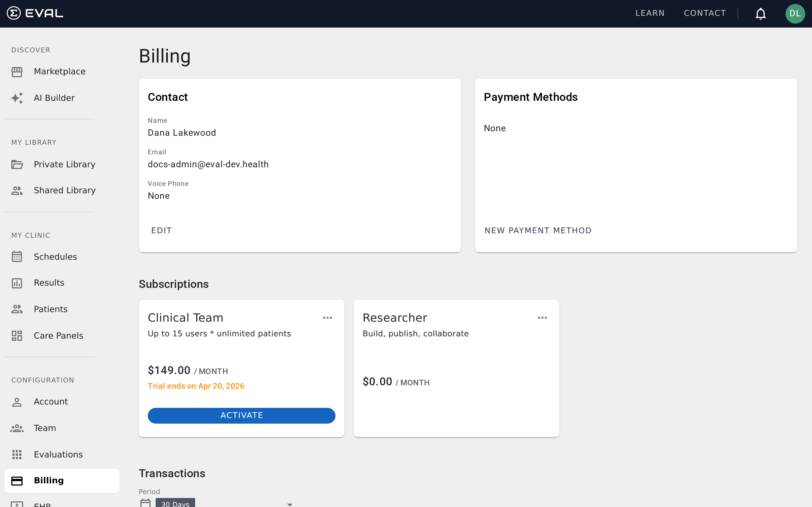Open Schedules via the calendar icon
Viewport: 812px width, 507px height.
[17, 257]
